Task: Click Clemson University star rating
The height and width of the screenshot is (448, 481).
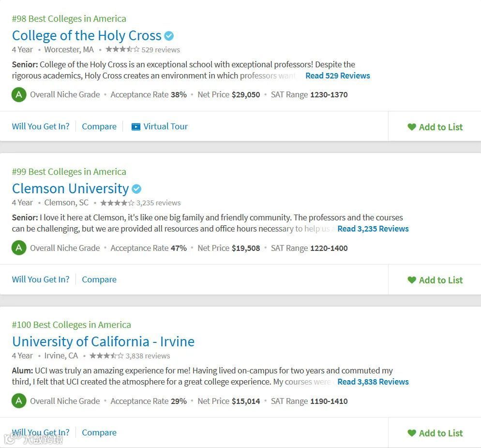Action: [x=117, y=203]
